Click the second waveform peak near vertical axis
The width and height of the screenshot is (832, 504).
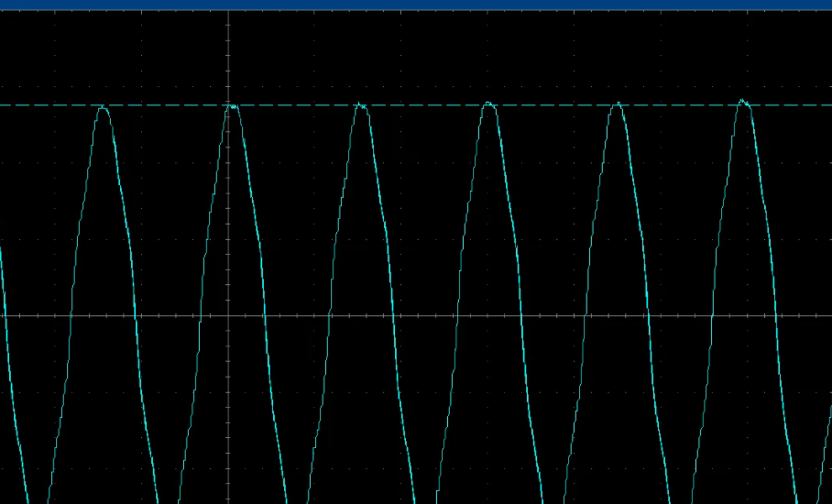[x=233, y=107]
